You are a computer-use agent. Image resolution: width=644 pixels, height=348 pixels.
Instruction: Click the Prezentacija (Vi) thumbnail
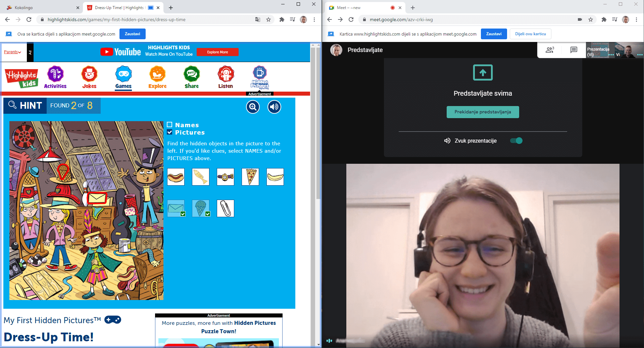600,50
